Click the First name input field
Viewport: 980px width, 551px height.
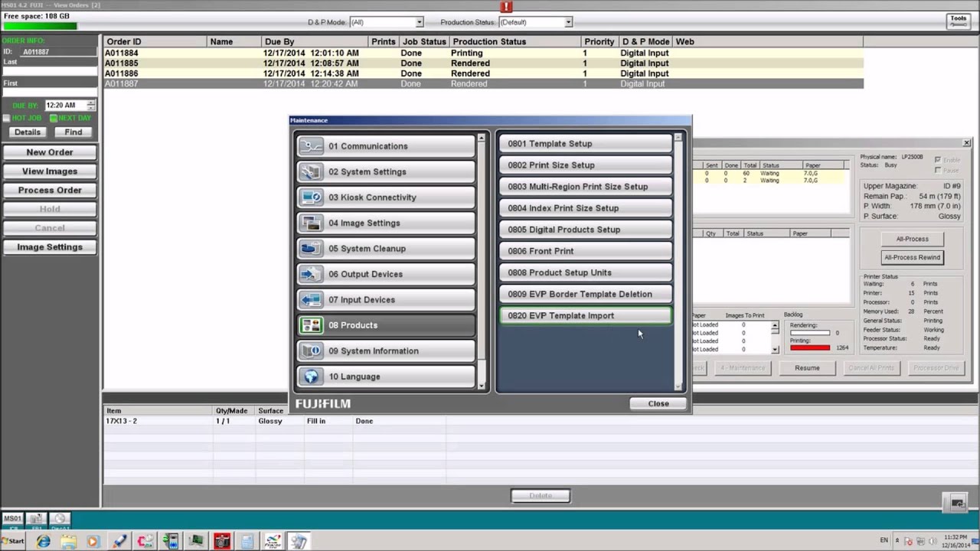click(x=50, y=93)
